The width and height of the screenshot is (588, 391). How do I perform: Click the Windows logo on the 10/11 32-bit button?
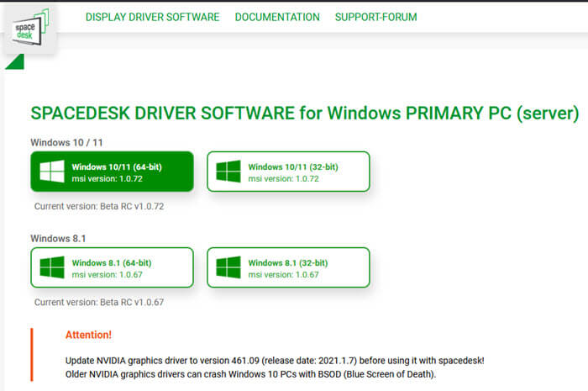coord(228,172)
